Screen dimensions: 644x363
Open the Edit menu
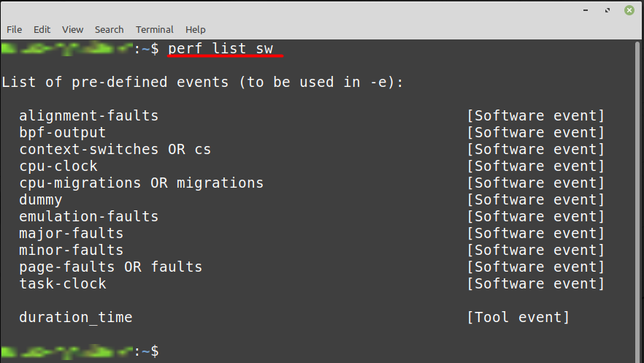(42, 29)
